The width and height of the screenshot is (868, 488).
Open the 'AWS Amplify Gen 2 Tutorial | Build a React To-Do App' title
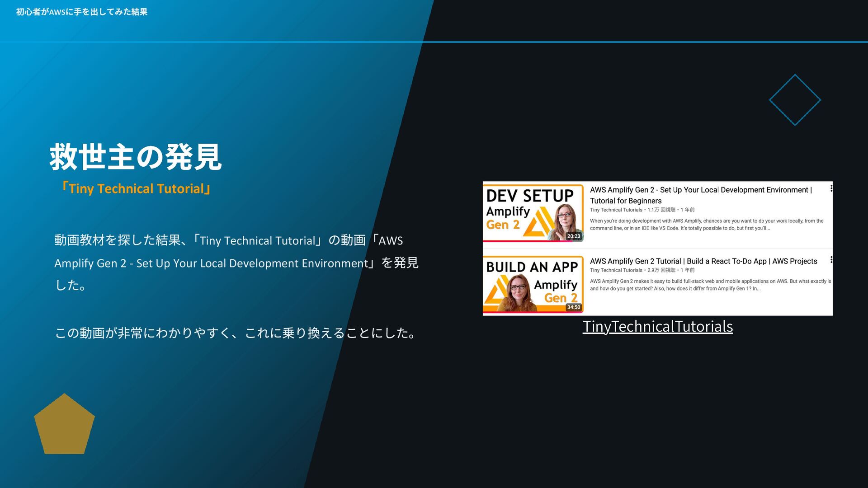point(703,261)
